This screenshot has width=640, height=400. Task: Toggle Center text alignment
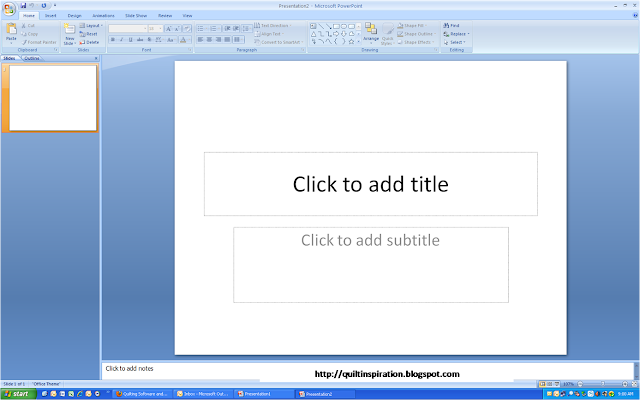point(209,40)
